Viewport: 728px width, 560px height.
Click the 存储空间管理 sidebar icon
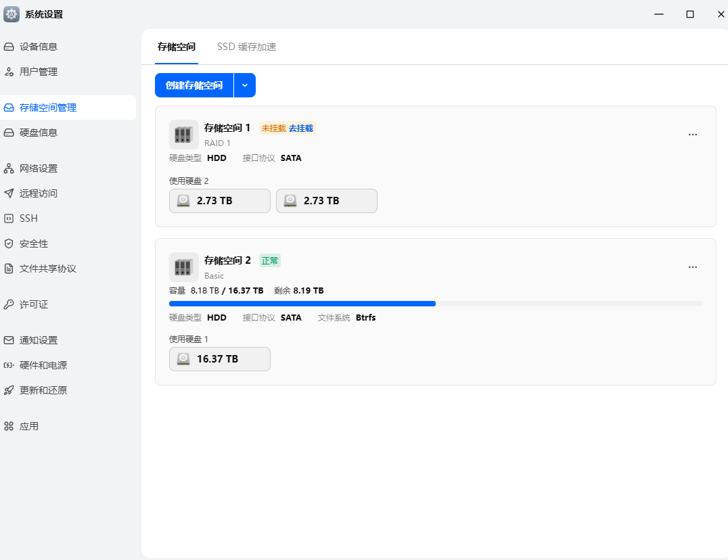pos(9,108)
